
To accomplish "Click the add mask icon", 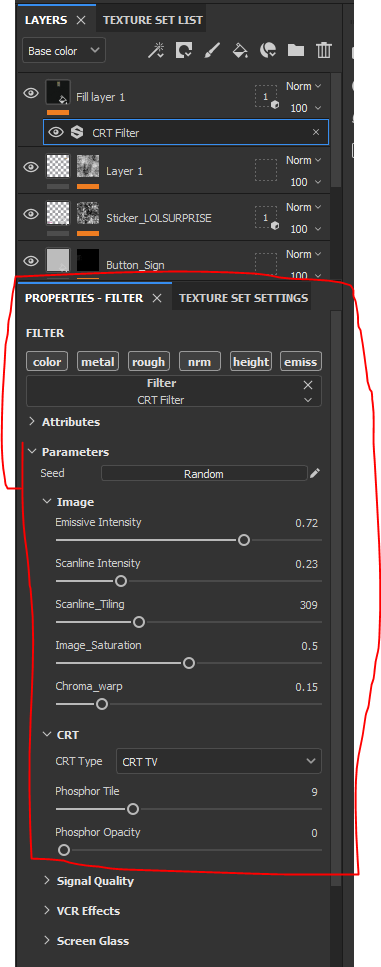I will 183,50.
